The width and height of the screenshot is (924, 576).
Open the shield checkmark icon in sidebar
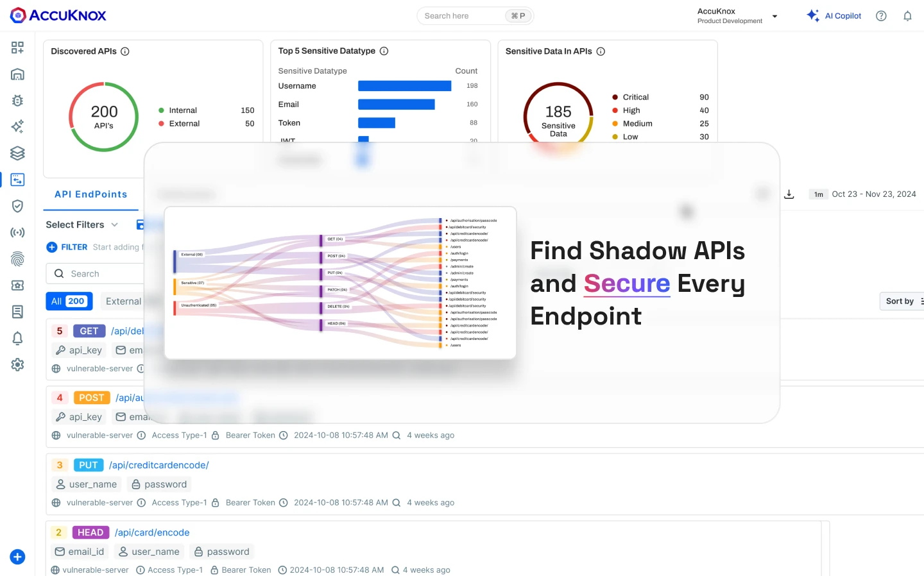pos(17,206)
